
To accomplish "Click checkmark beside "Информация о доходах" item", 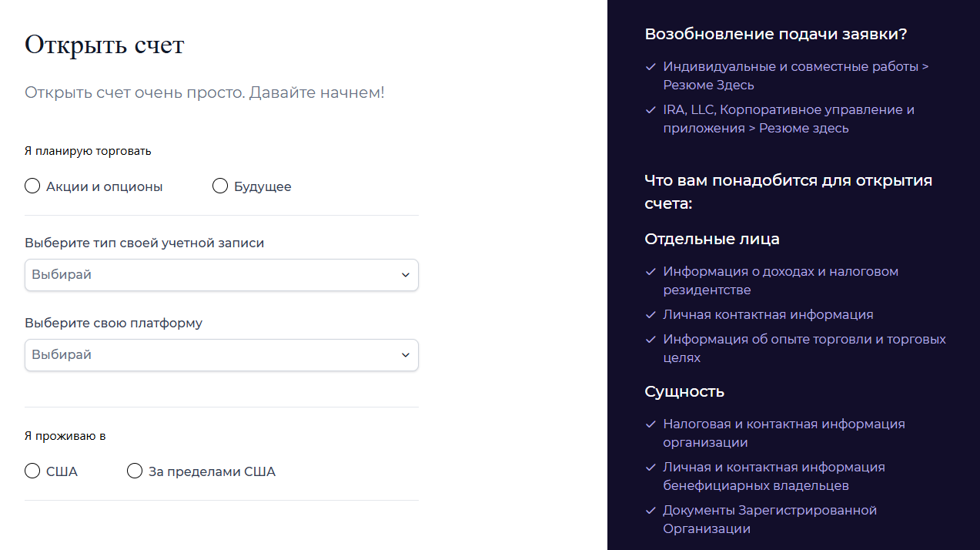I will point(651,272).
